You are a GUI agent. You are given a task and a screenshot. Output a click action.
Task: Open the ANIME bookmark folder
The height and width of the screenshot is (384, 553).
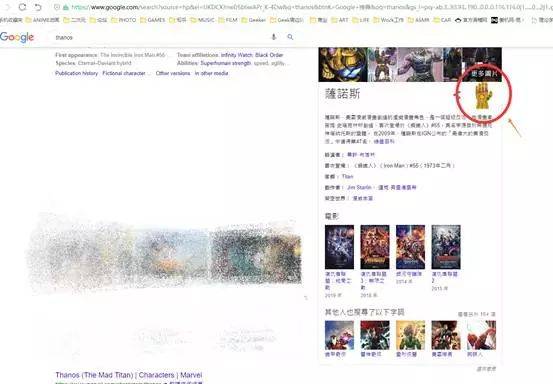coord(43,20)
